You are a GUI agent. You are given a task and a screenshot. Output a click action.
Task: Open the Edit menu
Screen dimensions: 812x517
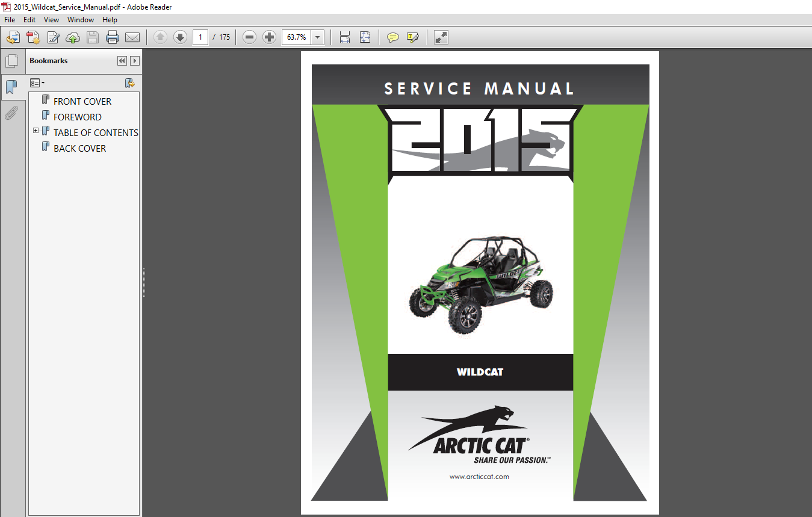(29, 20)
